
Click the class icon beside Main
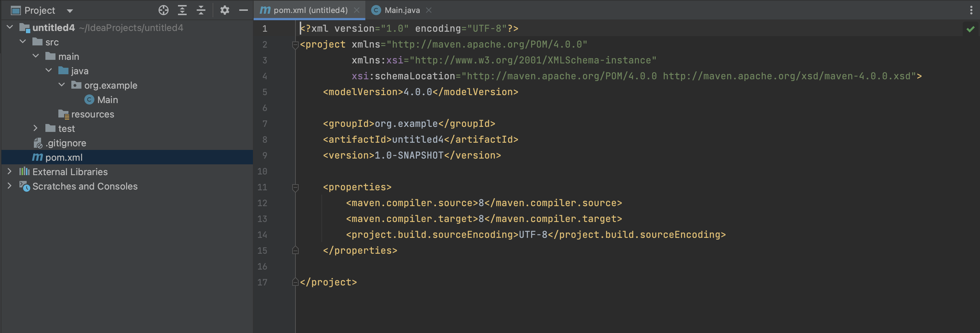click(x=89, y=100)
